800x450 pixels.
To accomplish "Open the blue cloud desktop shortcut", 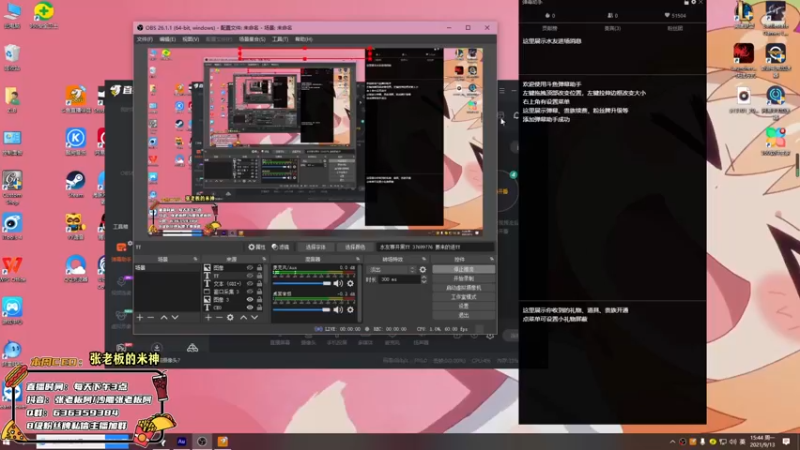I will point(76,269).
